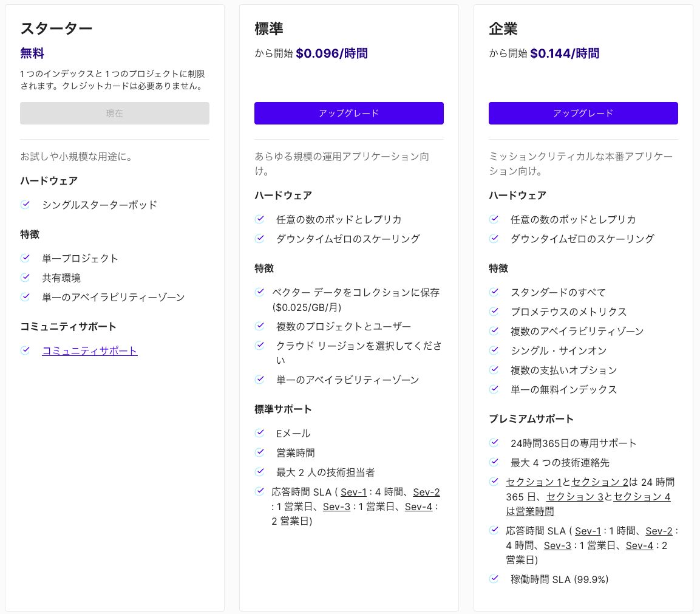Image resolution: width=700 pixels, height=614 pixels.
Task: Open Sev-1 link in 企業 plan SLA
Action: click(x=588, y=531)
